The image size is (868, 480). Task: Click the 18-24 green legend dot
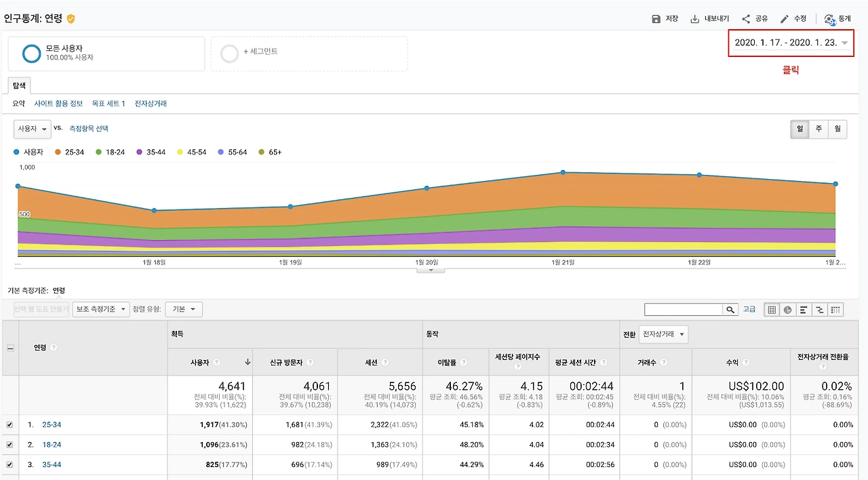point(98,153)
